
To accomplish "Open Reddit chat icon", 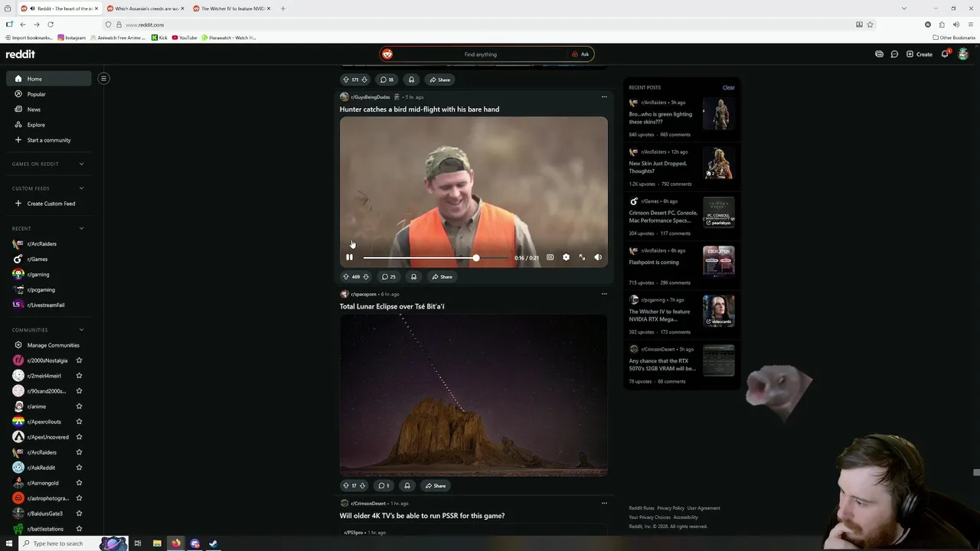I will pos(894,54).
